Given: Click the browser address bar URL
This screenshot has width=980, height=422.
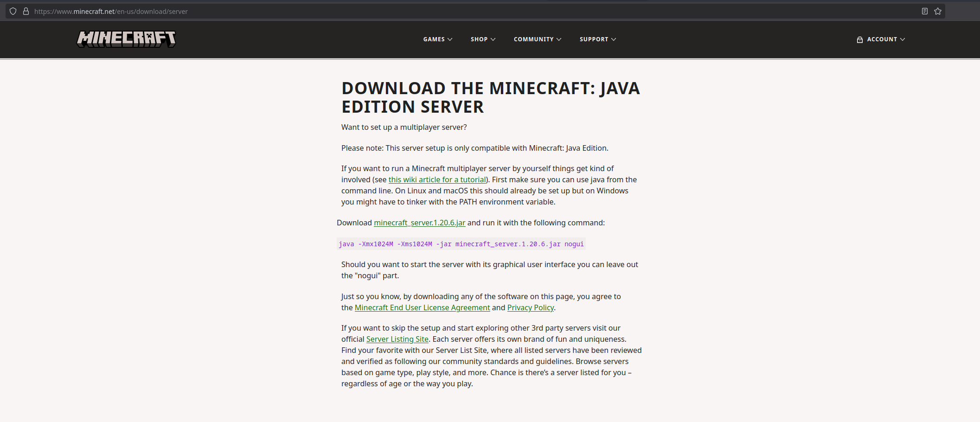Looking at the screenshot, I should tap(111, 11).
